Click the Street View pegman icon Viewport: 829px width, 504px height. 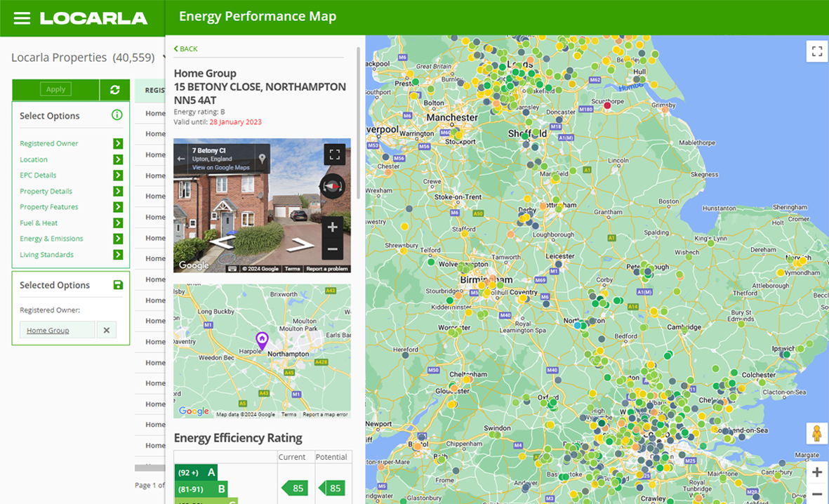817,433
